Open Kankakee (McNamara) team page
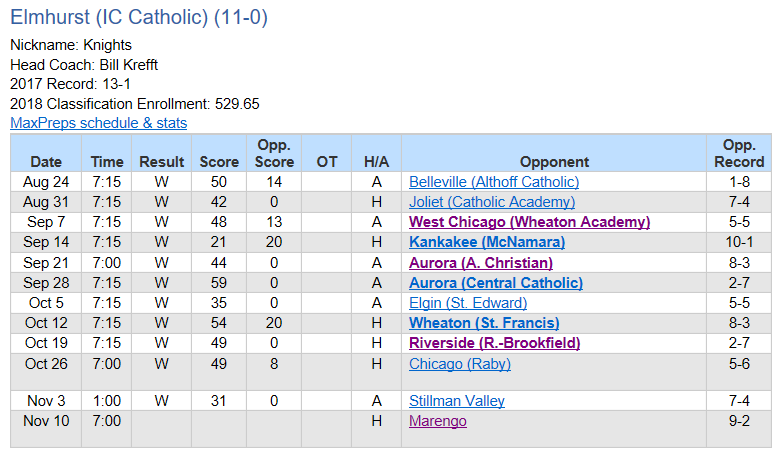The height and width of the screenshot is (455, 772). pos(487,242)
